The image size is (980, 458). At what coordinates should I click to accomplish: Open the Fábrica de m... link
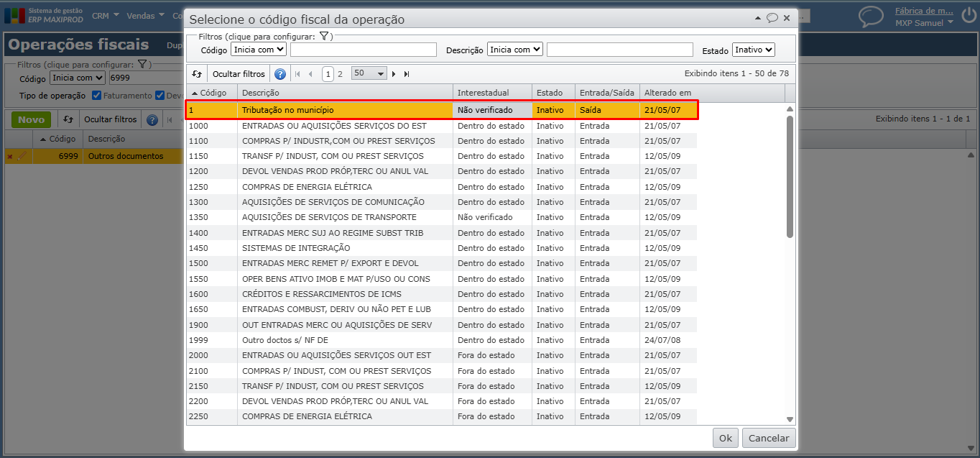click(x=925, y=11)
